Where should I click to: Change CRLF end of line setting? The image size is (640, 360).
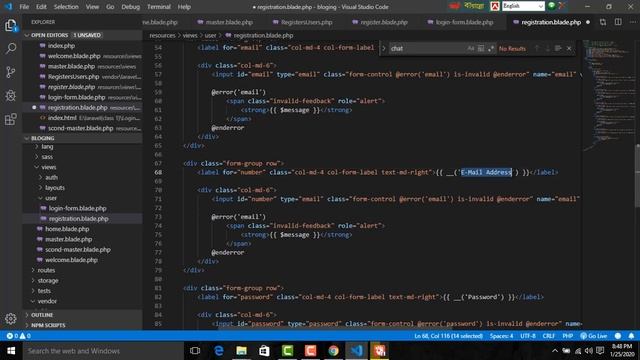548,336
